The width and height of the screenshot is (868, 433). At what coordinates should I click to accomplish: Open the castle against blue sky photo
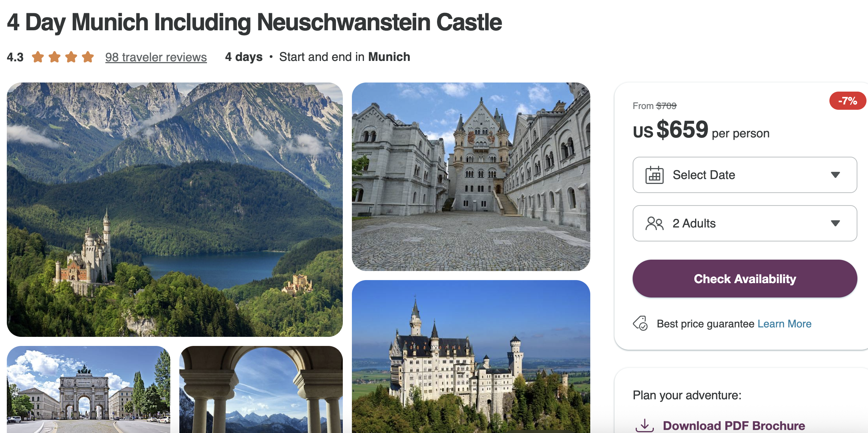coord(471,356)
